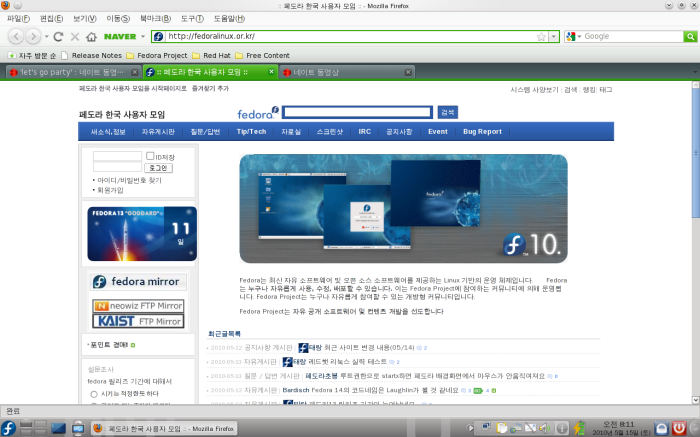Check the ID저장 checkbox
The image size is (700, 437).
[150, 156]
